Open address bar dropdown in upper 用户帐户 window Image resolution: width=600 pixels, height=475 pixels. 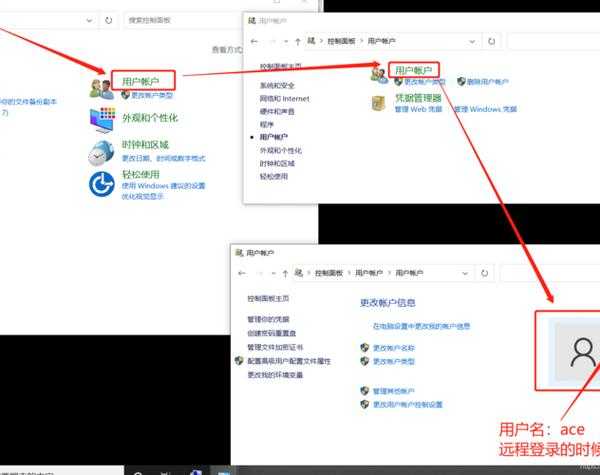tap(472, 41)
